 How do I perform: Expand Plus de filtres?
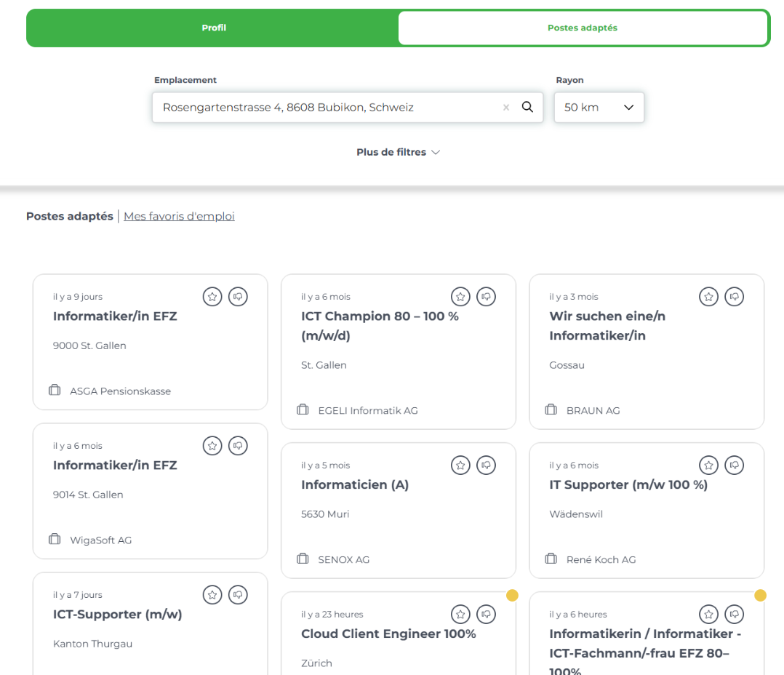pos(398,152)
